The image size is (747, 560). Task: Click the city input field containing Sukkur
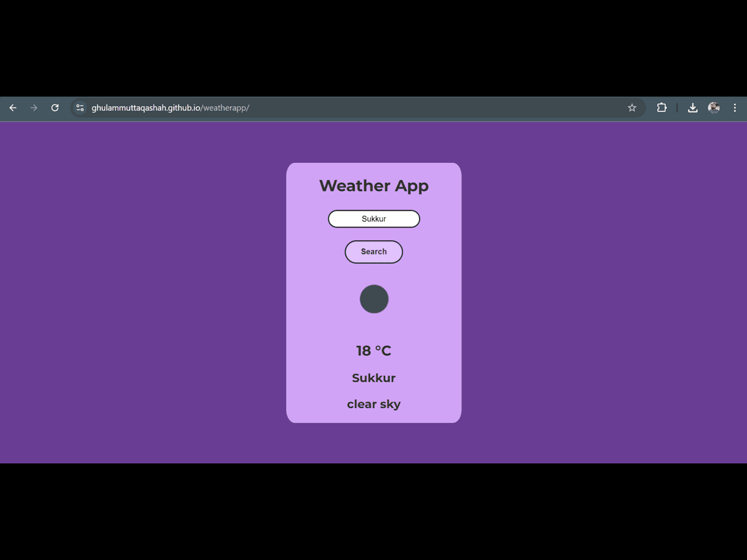coord(374,219)
